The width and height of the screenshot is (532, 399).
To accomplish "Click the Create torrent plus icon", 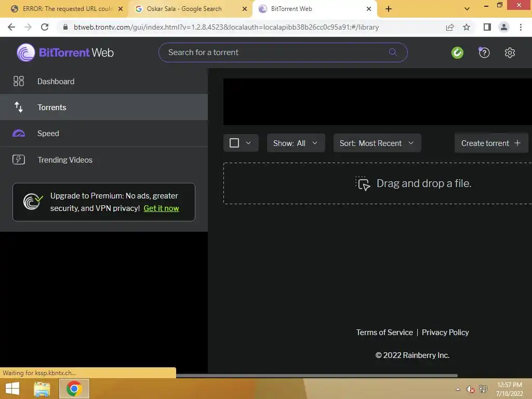I will pyautogui.click(x=517, y=143).
